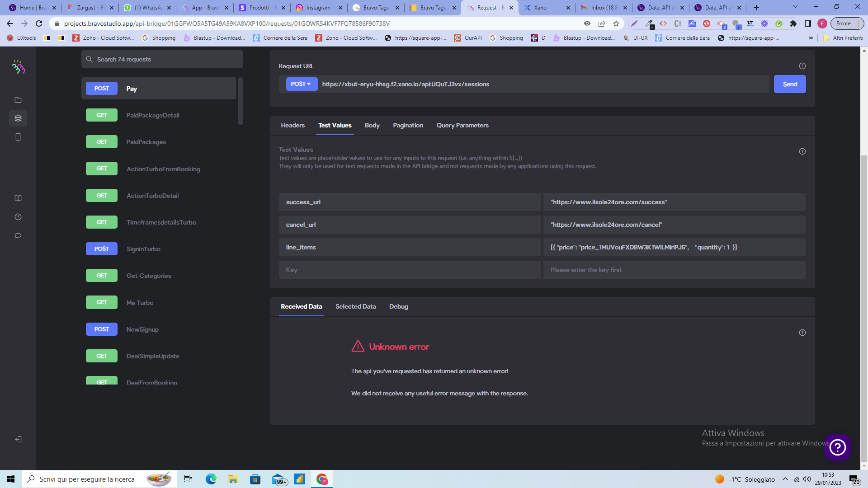Expand the bookmarks overflow chevron
Image resolution: width=868 pixels, height=488 pixels.
pyautogui.click(x=811, y=38)
